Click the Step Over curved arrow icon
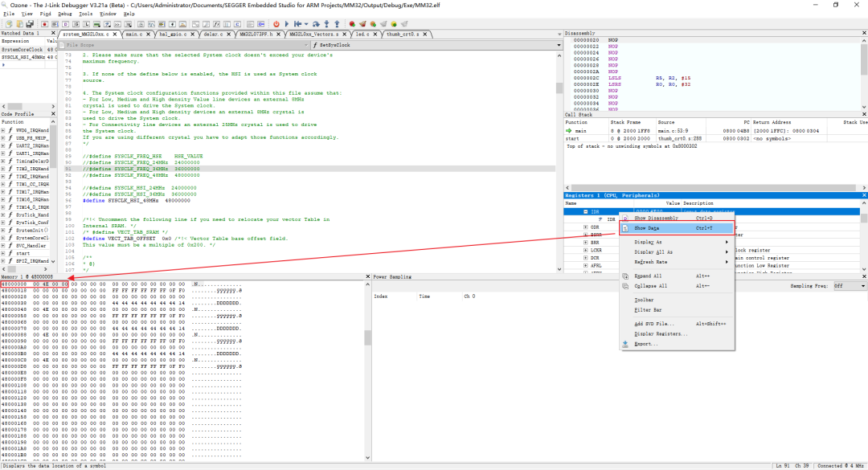Image resolution: width=868 pixels, height=470 pixels. click(316, 24)
